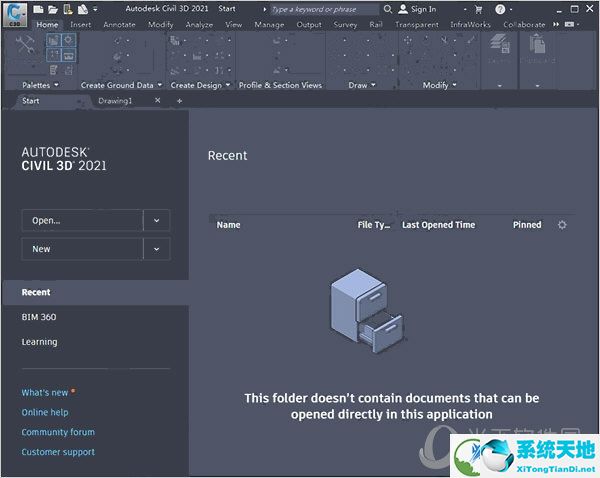Sort by Last Opened Time column header
This screenshot has height=478, width=600.
tap(439, 225)
